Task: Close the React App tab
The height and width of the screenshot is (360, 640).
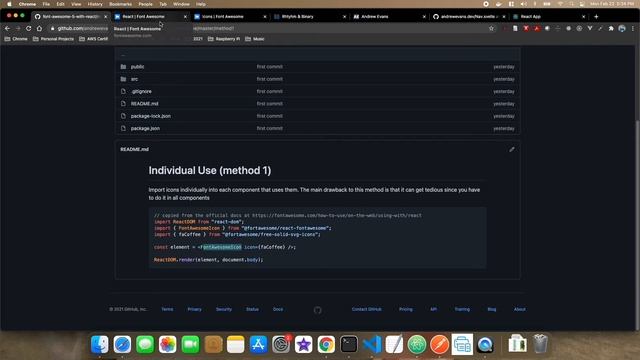Action: point(583,16)
